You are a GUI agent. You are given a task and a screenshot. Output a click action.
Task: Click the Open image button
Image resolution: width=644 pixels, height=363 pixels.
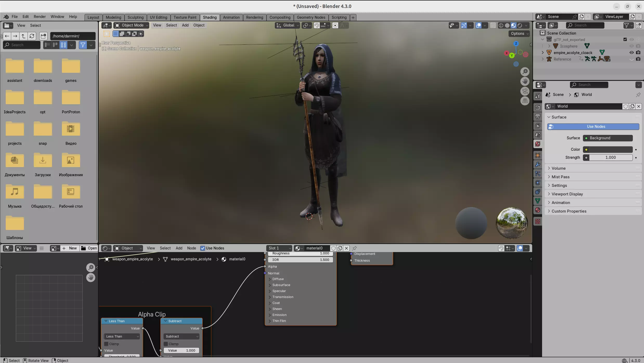pos(89,248)
